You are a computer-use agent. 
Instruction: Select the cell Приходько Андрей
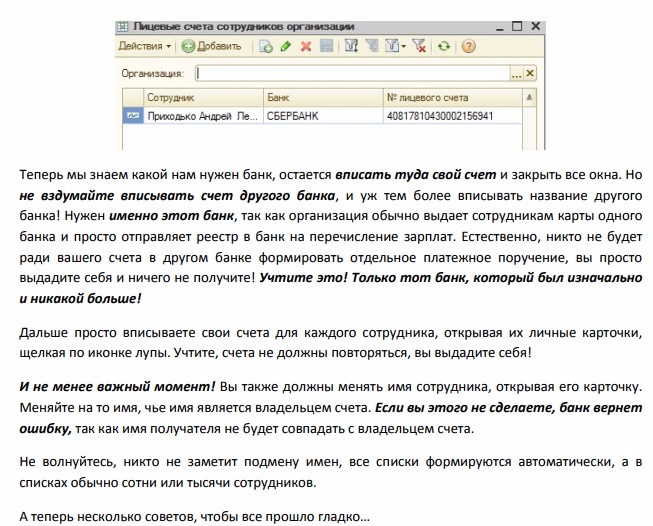coord(203,116)
